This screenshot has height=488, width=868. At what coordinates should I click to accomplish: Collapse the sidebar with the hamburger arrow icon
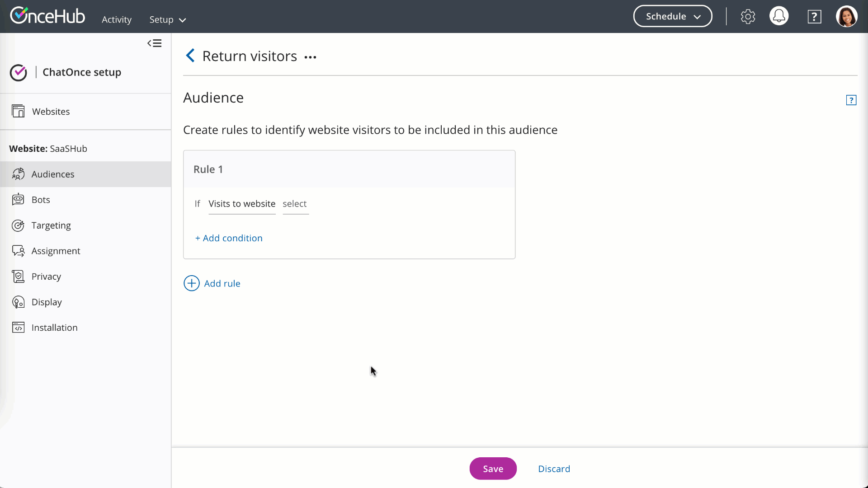(x=154, y=43)
